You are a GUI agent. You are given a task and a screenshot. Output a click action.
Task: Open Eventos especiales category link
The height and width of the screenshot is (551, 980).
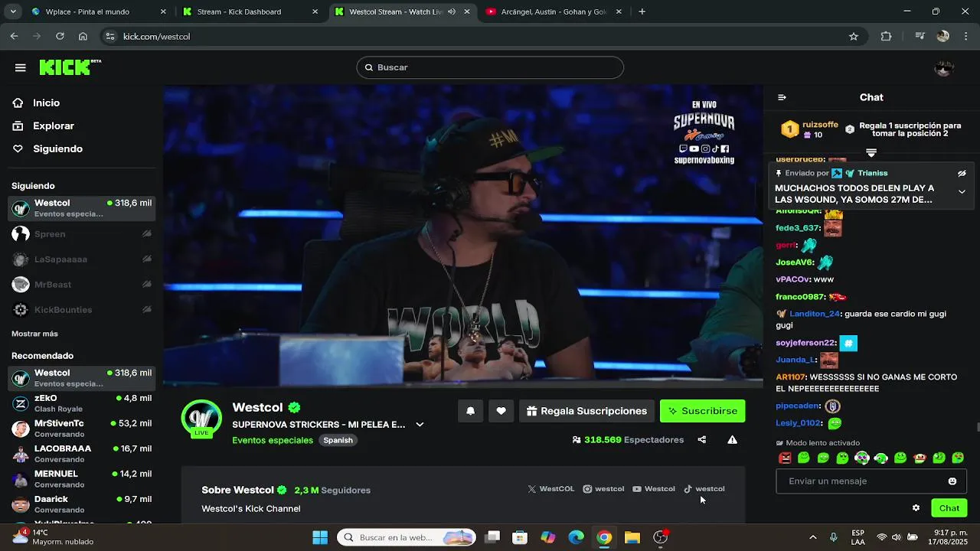coord(273,440)
